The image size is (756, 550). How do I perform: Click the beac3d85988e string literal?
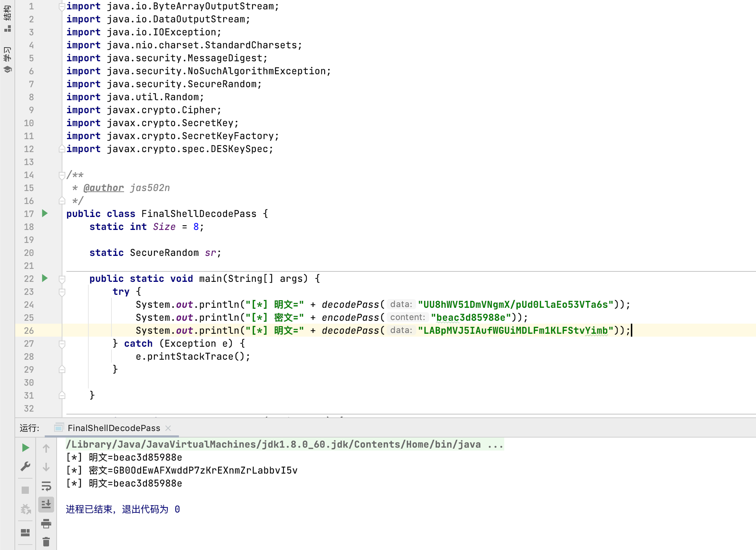(470, 318)
